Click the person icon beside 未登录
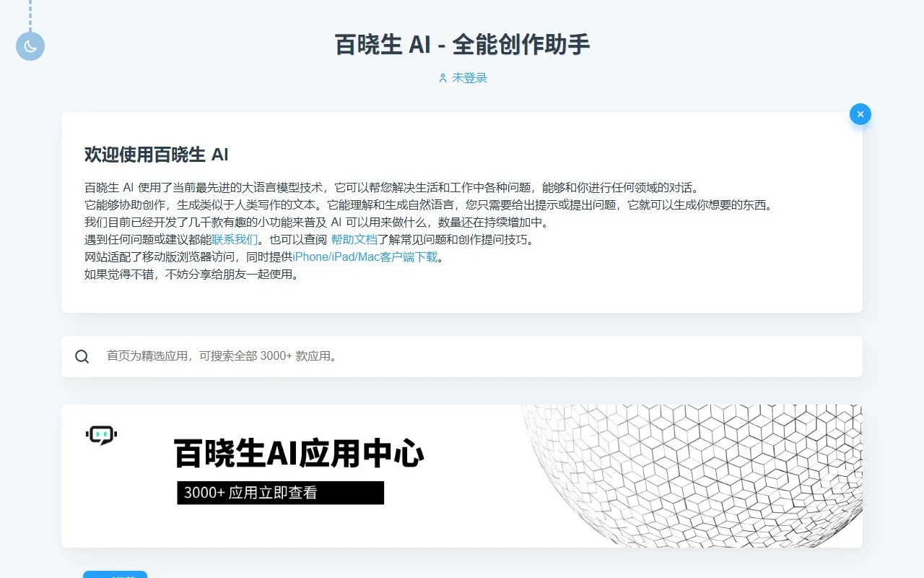 [442, 78]
